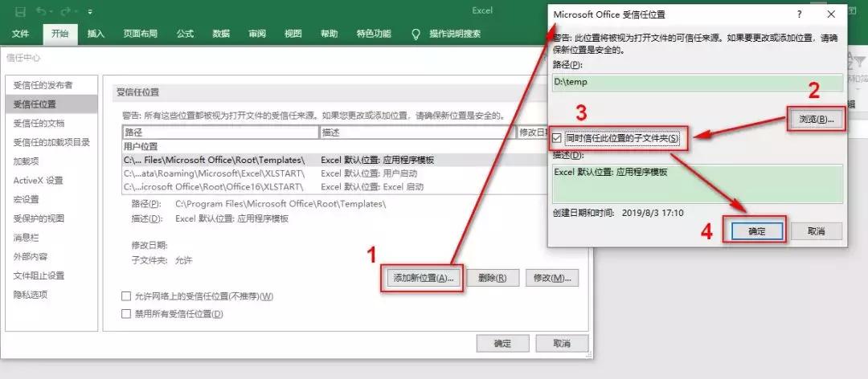Open the 页面布局 ribbon tab
This screenshot has height=379, width=868.
tap(140, 34)
